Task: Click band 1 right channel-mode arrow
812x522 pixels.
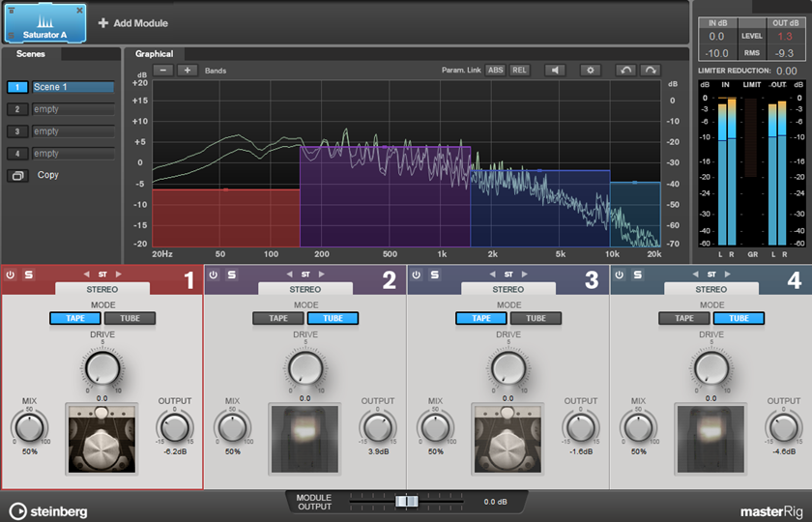Action: 119,275
